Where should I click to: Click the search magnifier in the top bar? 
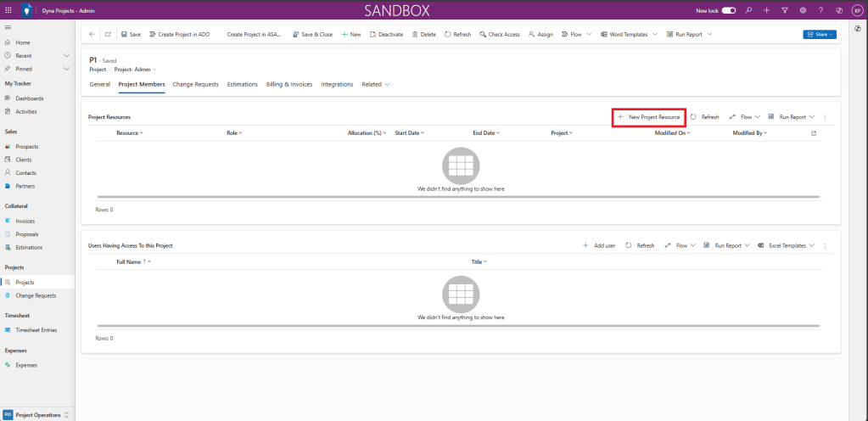(748, 10)
